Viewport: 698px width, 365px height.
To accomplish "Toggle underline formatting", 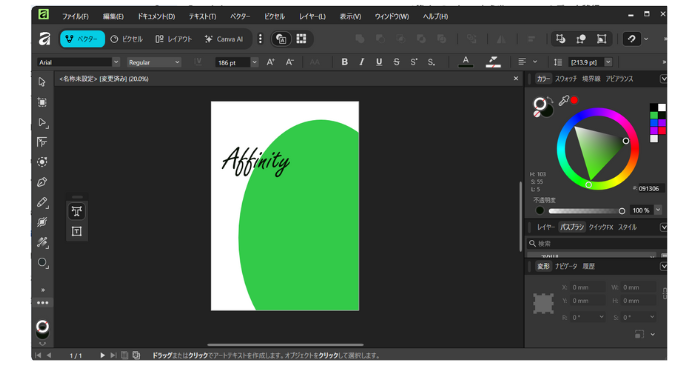I will 379,62.
